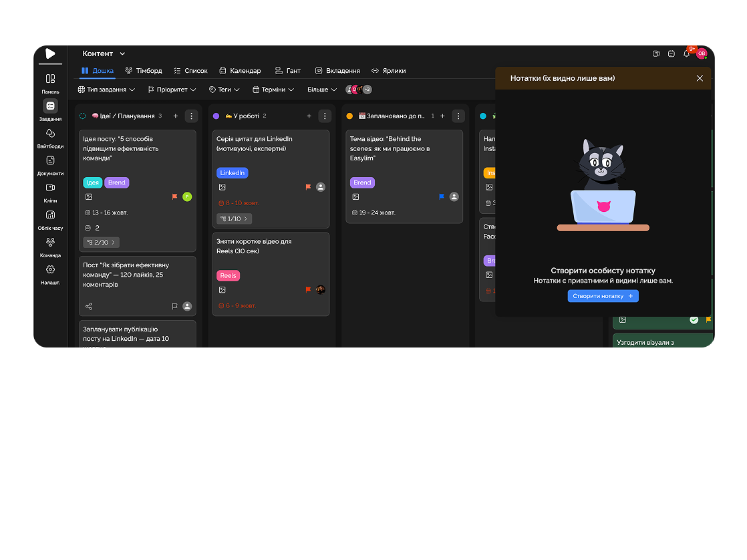Switch to the Календар tab
The width and height of the screenshot is (747, 560).
[240, 71]
